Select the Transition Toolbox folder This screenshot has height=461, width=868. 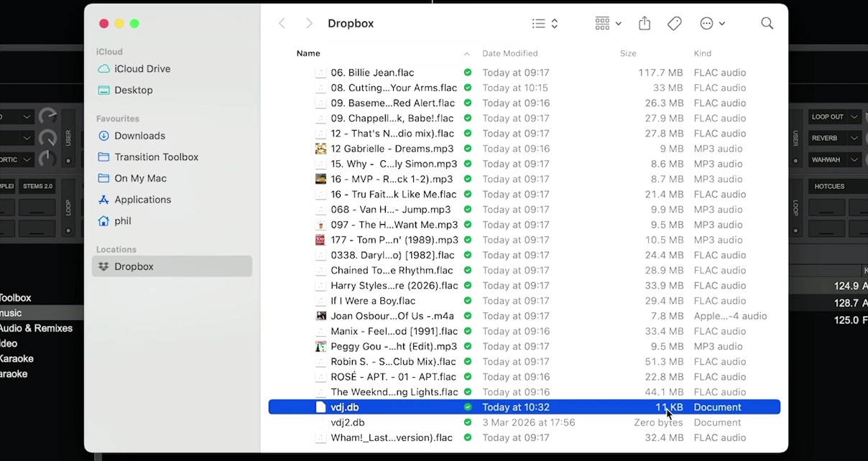tap(156, 157)
